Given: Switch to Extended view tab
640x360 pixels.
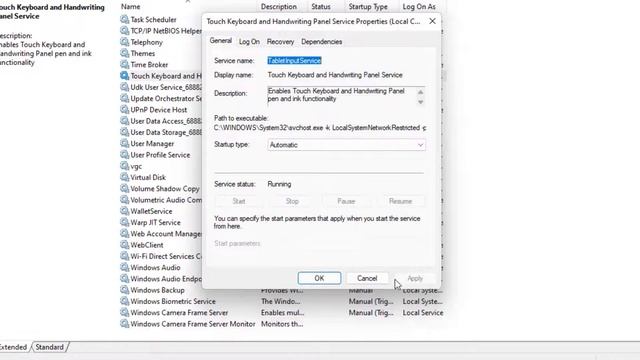Looking at the screenshot, I should 13,347.
